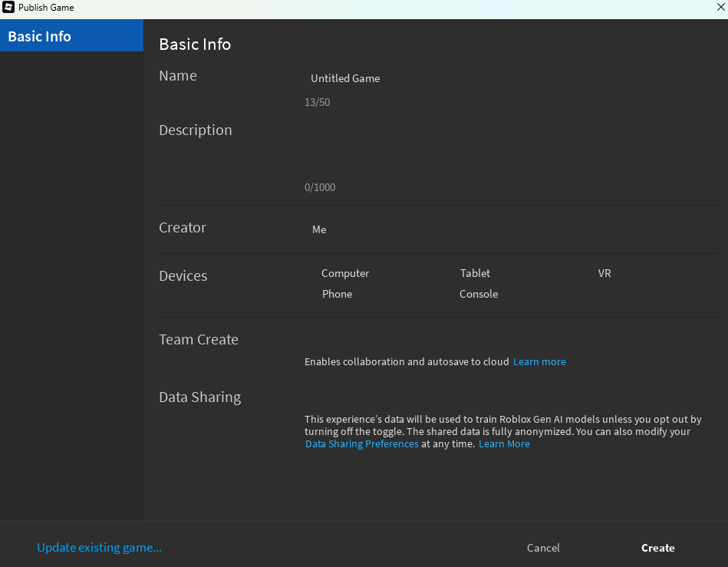Click the Cancel button
Viewport: 728px width, 567px height.
click(x=543, y=548)
